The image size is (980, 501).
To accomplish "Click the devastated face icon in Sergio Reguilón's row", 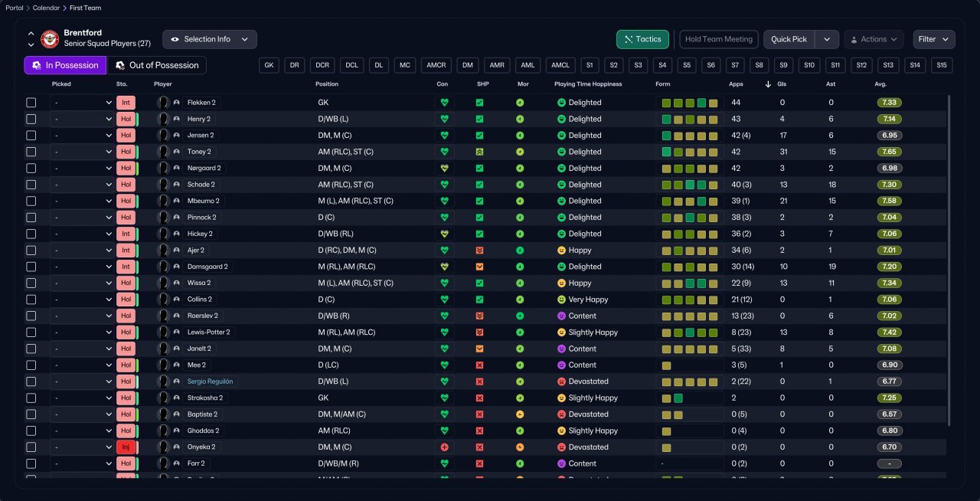I will click(561, 381).
